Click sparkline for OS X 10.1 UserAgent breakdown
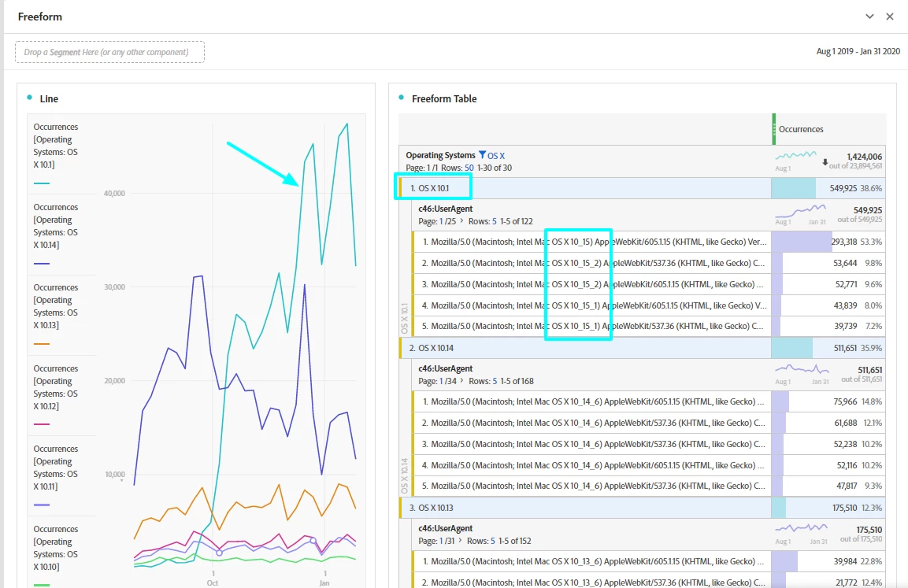This screenshot has height=588, width=908. click(801, 211)
